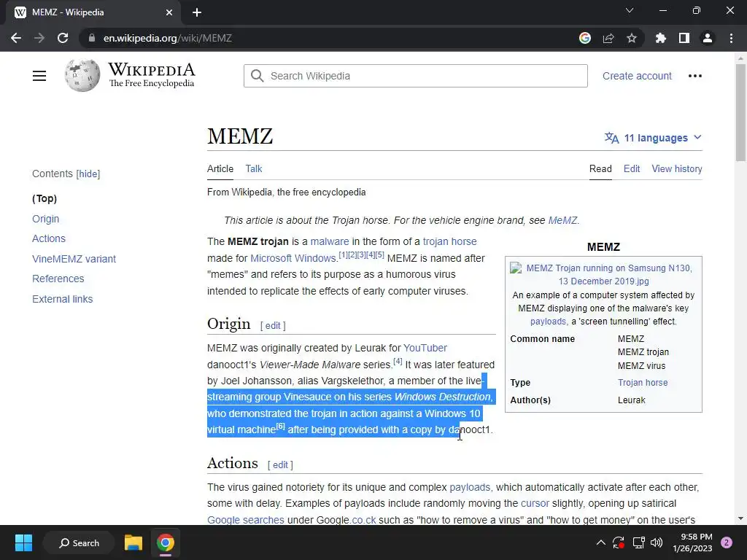Go back using the browser back arrow

click(x=16, y=38)
